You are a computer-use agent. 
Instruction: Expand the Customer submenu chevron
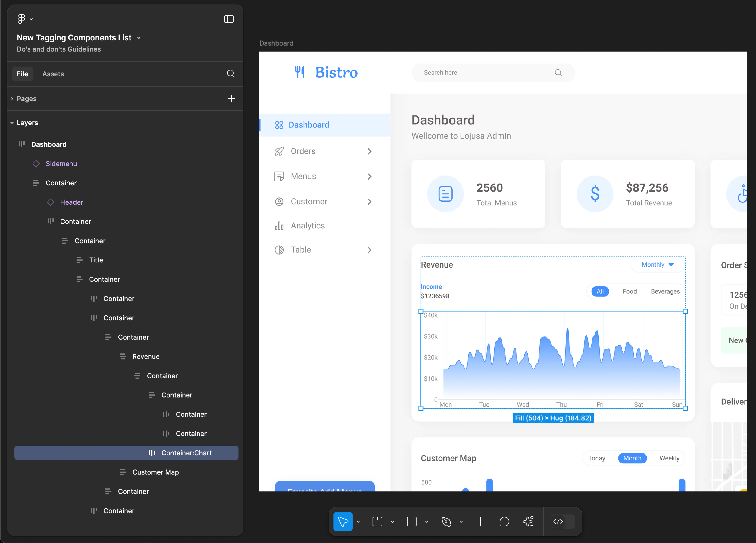tap(369, 202)
